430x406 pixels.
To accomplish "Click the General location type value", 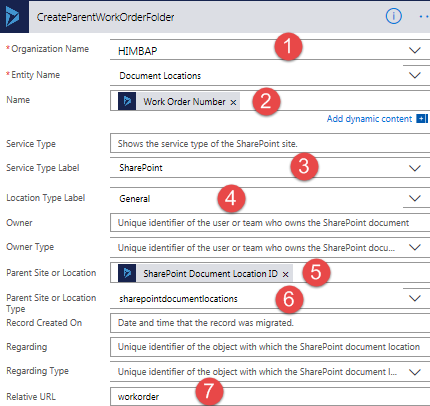I will click(x=135, y=199).
